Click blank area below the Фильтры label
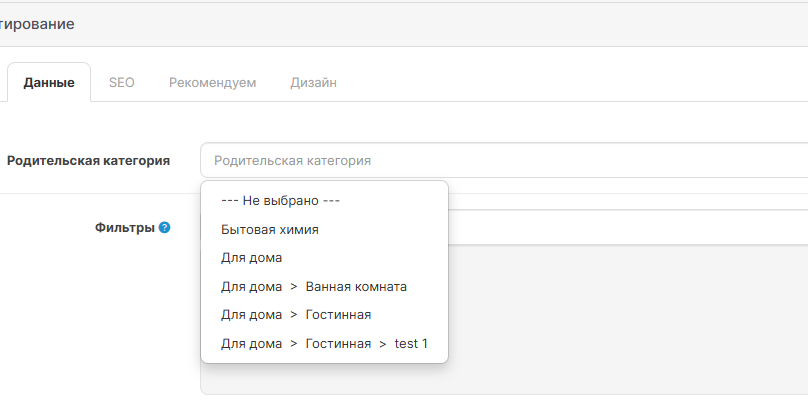 [100, 320]
